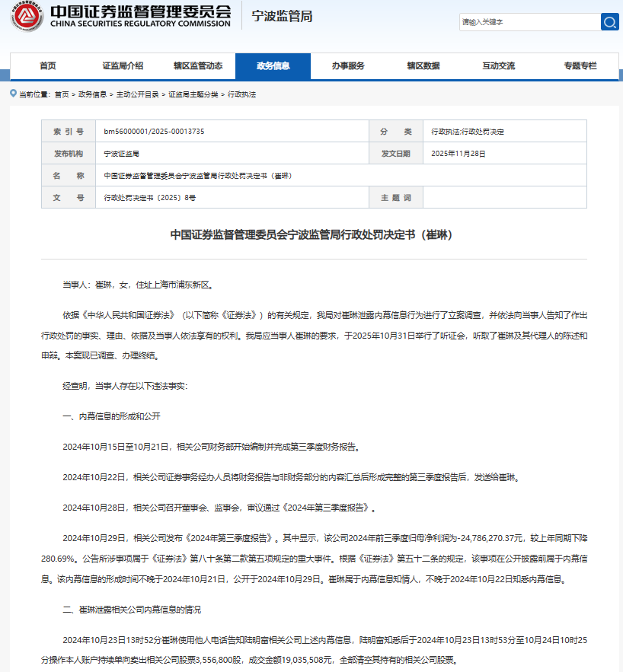Viewport: 623px width, 672px height.
Task: Open the 办事服务 navigation tab
Action: coord(348,66)
